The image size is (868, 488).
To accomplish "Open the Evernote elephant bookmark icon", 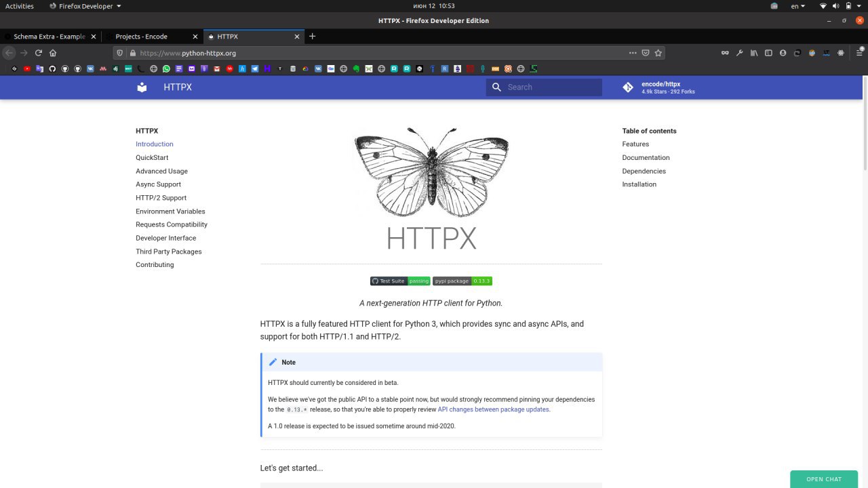I will [x=356, y=68].
